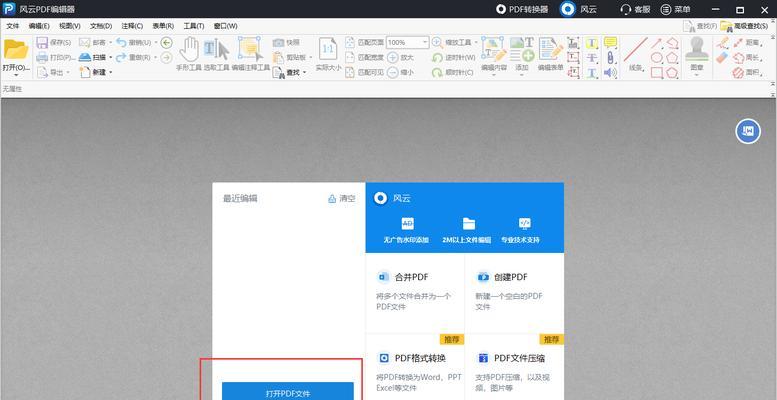Open the 合并PDF card
Viewport: 777px width, 400px height.
(415, 293)
